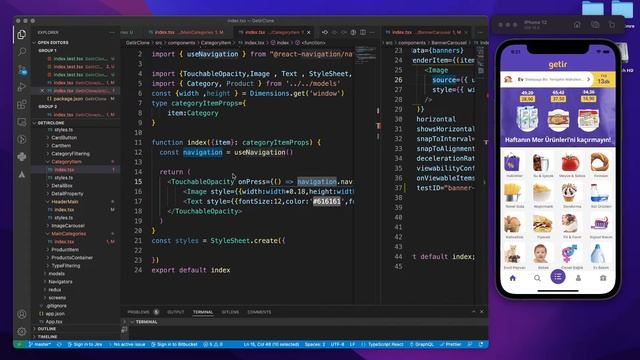The image size is (640, 360).
Task: Click the minimap in the left editor
Action: (365, 55)
